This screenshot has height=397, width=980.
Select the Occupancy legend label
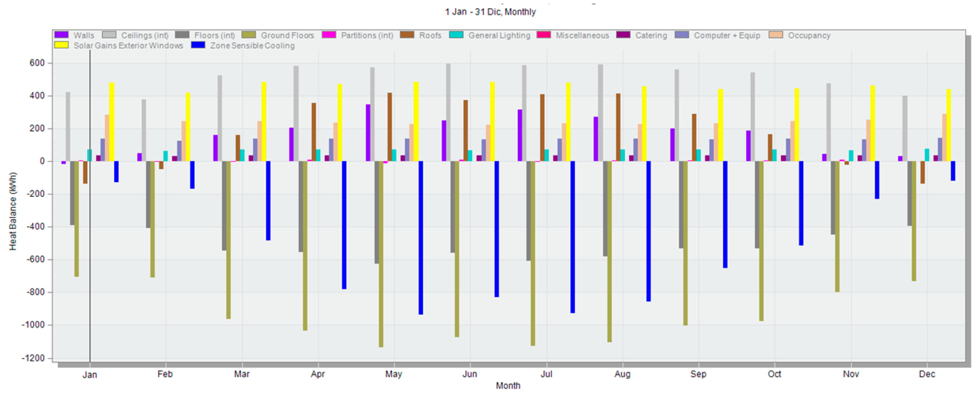coord(809,35)
